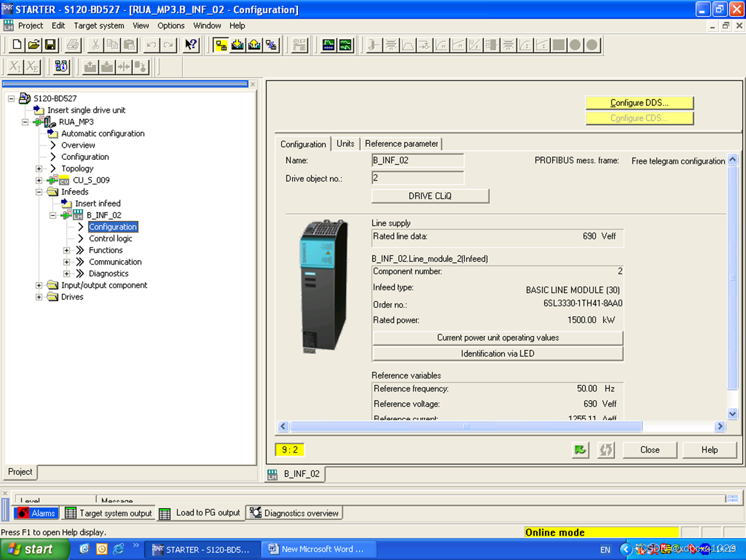Viewport: 746px width, 560px height.
Task: Click the vertical scrollbar down arrow
Action: (x=733, y=414)
